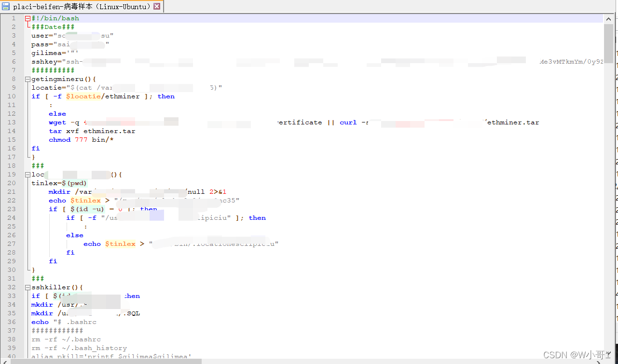Viewport: 618px width, 364px height.
Task: Click the vertical scrollbar thumb
Action: pos(608,44)
